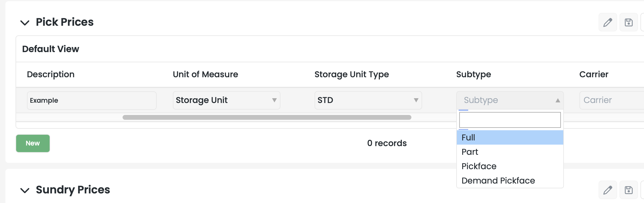Click the Pick Prices edit pencil icon
This screenshot has height=203, width=644.
tap(608, 22)
